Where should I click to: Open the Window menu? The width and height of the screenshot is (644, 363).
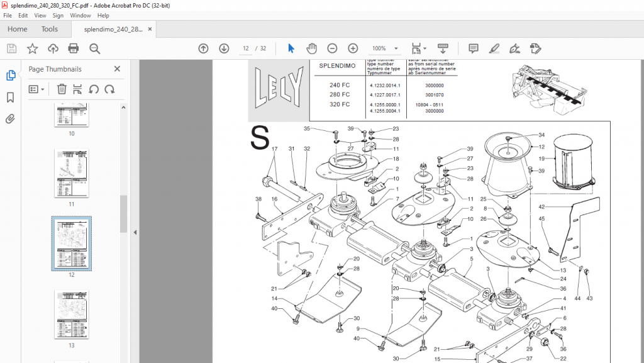click(x=80, y=15)
